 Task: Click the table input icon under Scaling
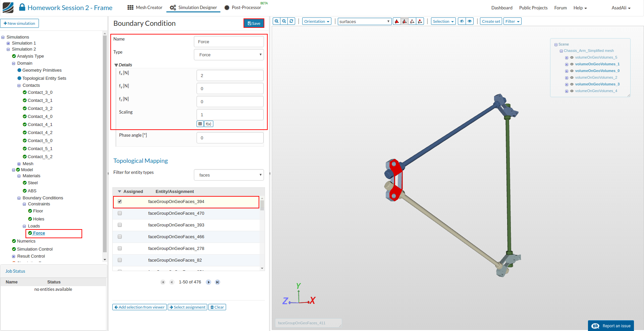(x=200, y=124)
